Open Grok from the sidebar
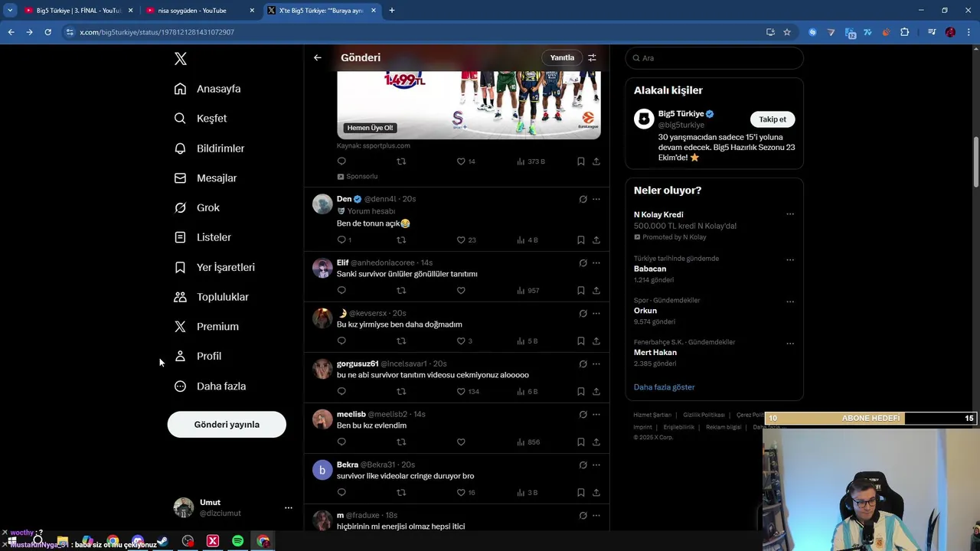This screenshot has width=980, height=551. (197, 208)
